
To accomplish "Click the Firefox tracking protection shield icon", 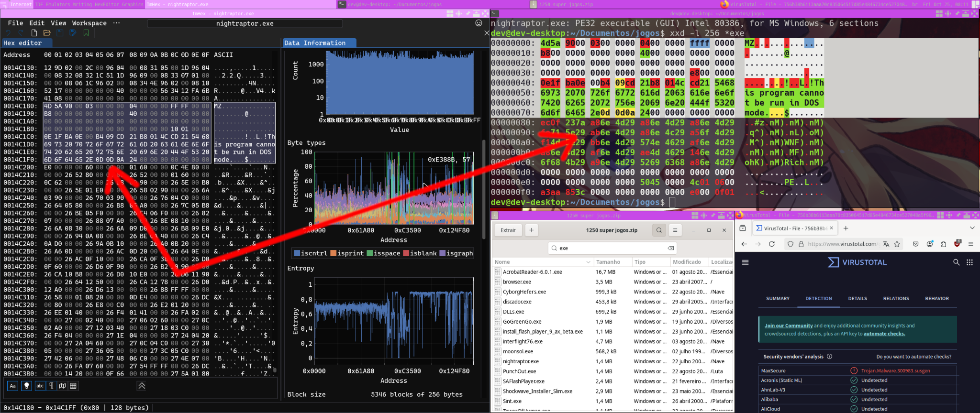I will [790, 244].
